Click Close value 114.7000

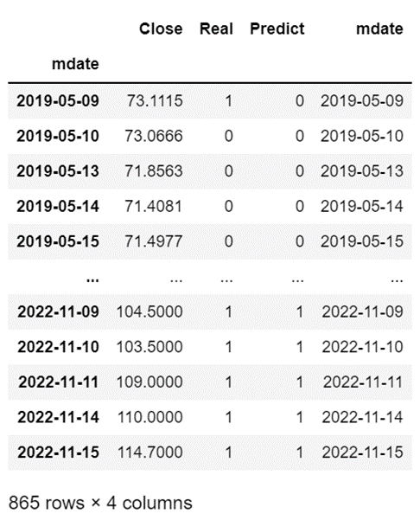pos(150,453)
